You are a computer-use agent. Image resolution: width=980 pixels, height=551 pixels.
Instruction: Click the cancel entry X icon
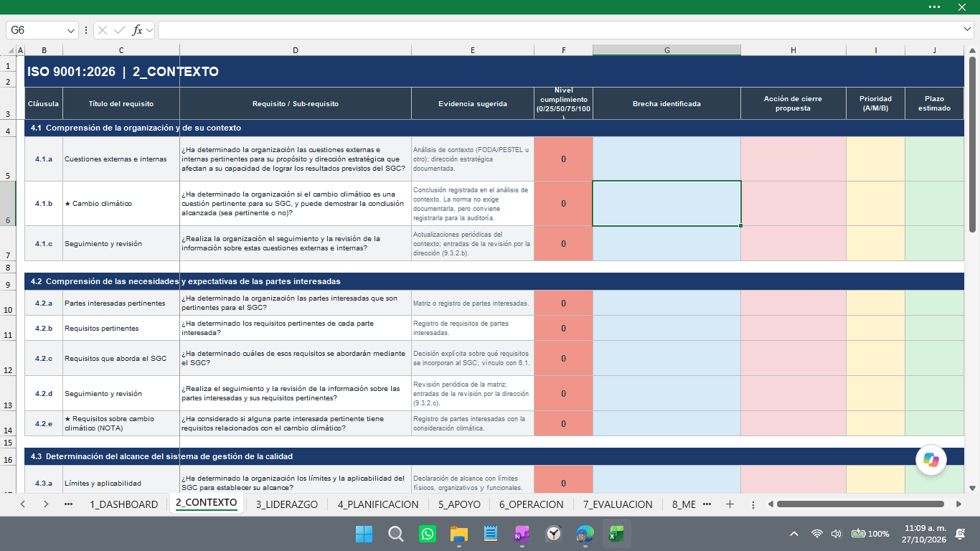[103, 30]
